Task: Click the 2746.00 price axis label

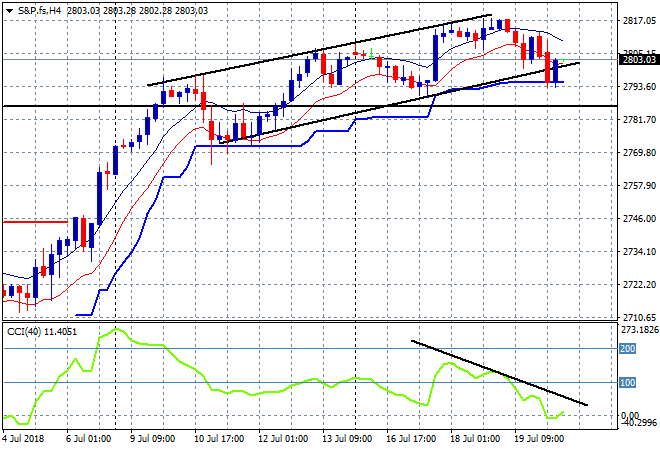Action: pos(639,218)
